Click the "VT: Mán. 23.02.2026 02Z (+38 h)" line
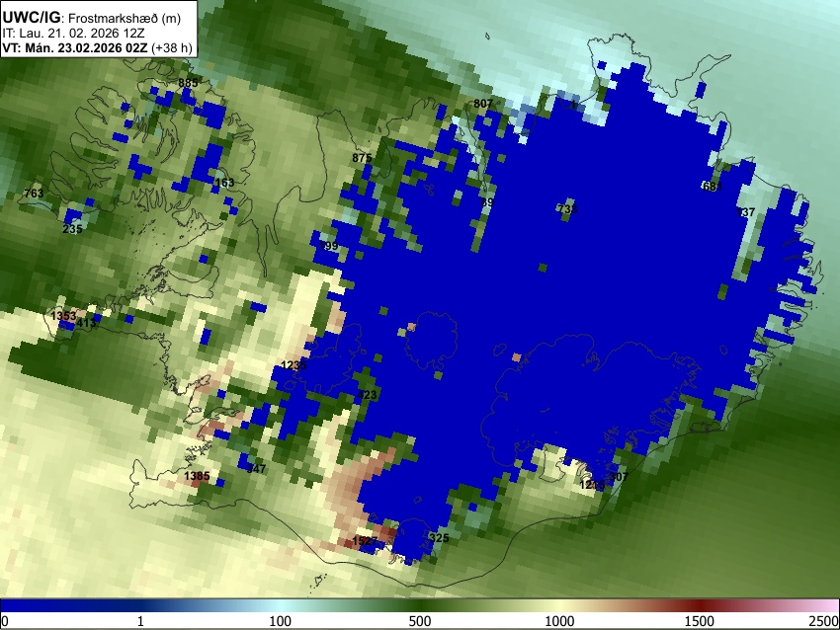Viewport: 840px width, 630px height. 97,47
